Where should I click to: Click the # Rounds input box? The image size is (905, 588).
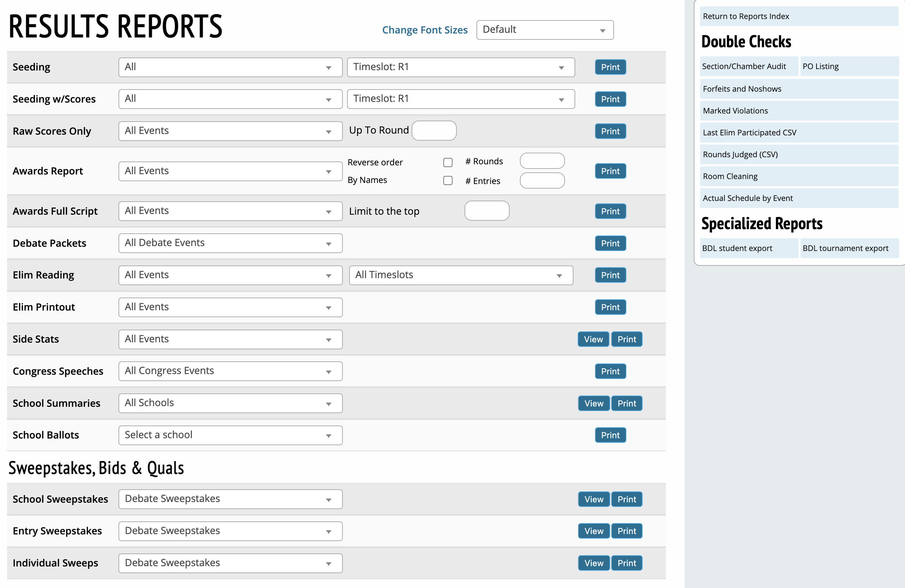pyautogui.click(x=542, y=161)
